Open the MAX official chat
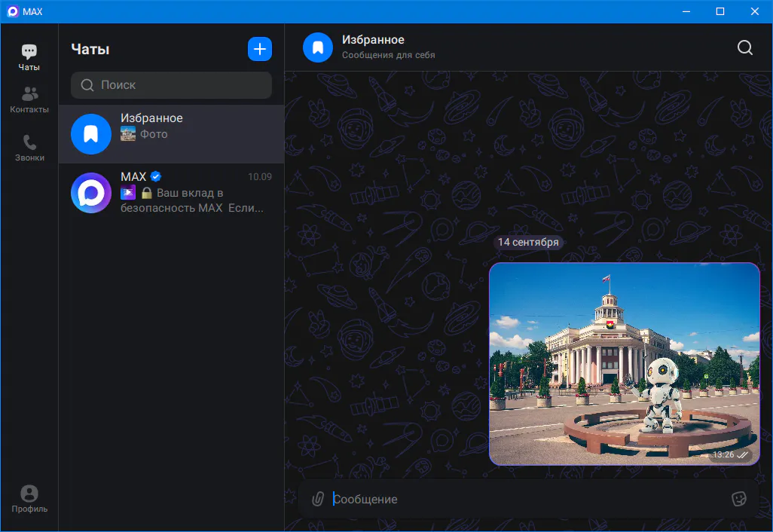This screenshot has height=532, width=773. click(x=172, y=193)
